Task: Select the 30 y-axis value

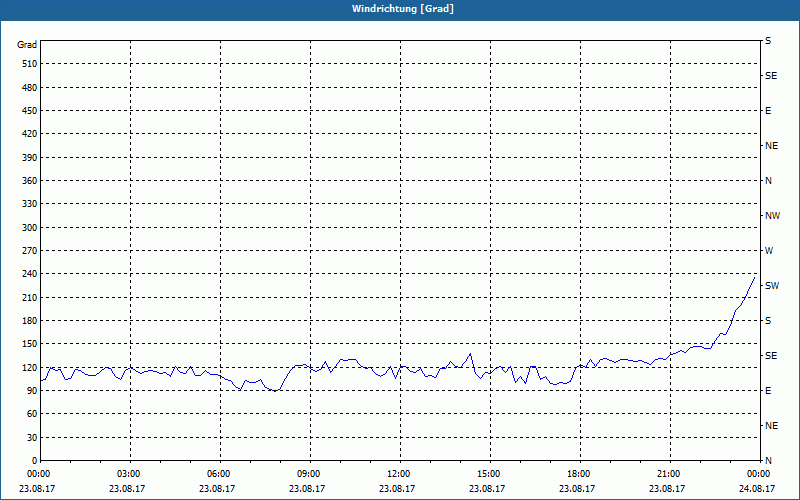Action: (32, 437)
